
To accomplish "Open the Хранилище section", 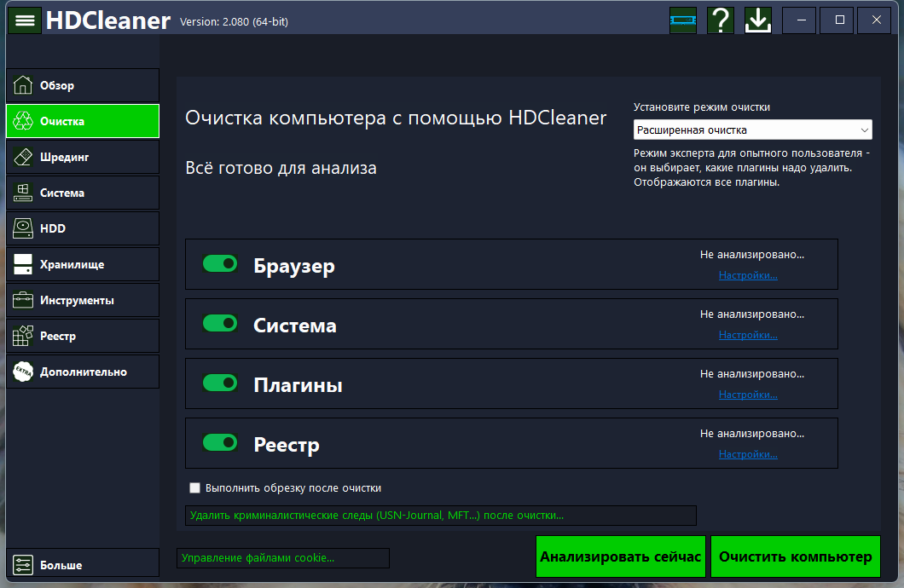I will point(83,264).
